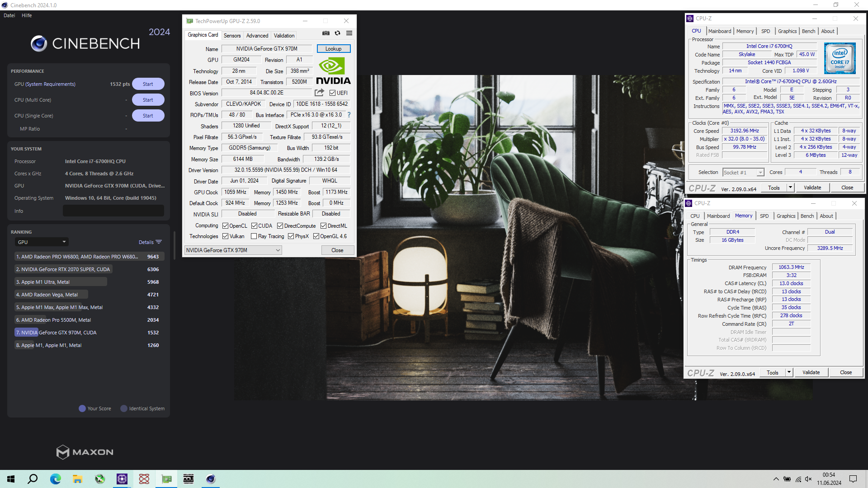The height and width of the screenshot is (488, 868).
Task: Click the NVIDIA logo in GPU-Z
Action: pyautogui.click(x=333, y=71)
